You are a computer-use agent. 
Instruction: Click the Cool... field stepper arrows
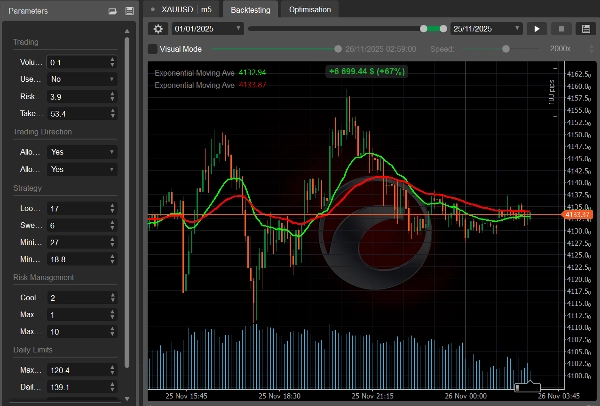point(112,298)
